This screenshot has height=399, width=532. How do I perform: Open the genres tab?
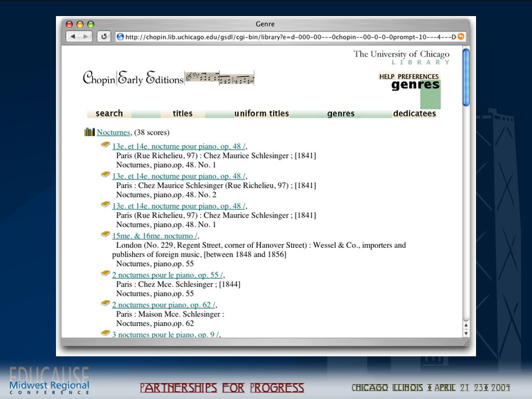tap(341, 113)
